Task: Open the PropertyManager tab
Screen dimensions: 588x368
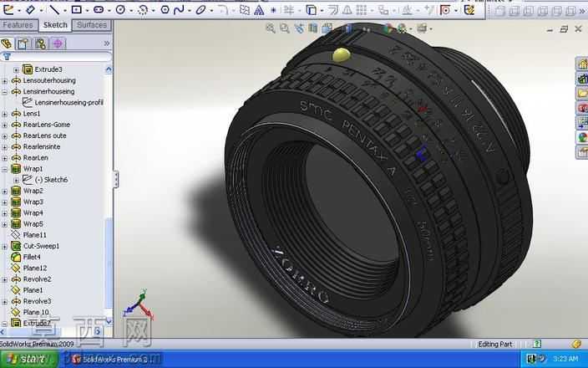Action: tap(23, 43)
